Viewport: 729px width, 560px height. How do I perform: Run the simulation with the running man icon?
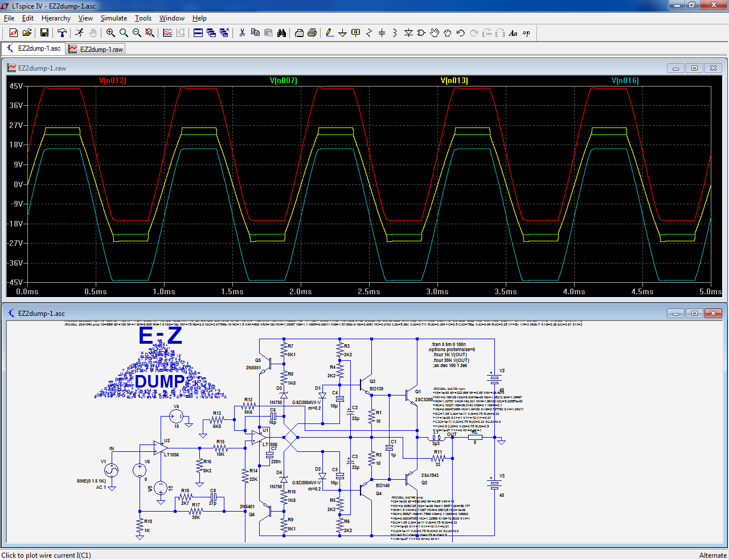(79, 33)
